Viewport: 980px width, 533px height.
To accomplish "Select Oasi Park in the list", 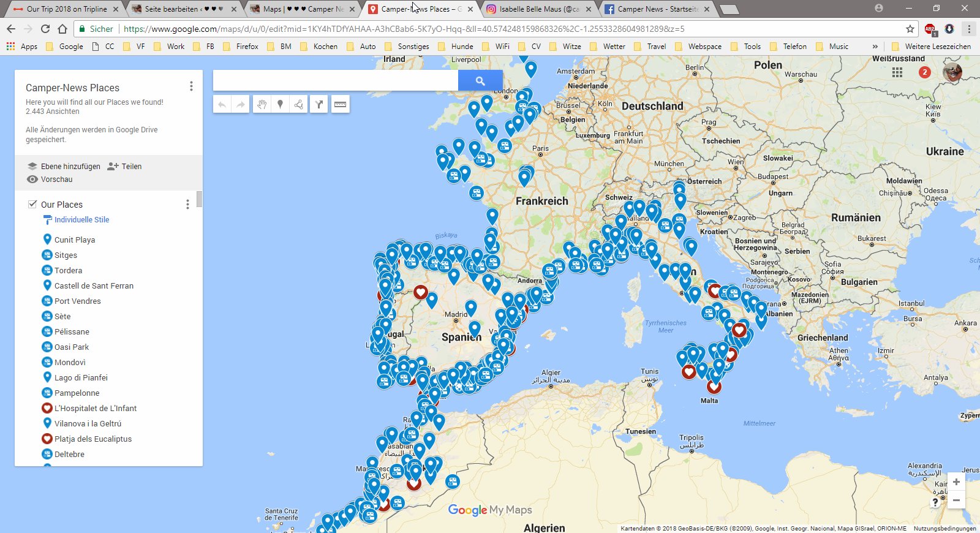I will [72, 347].
